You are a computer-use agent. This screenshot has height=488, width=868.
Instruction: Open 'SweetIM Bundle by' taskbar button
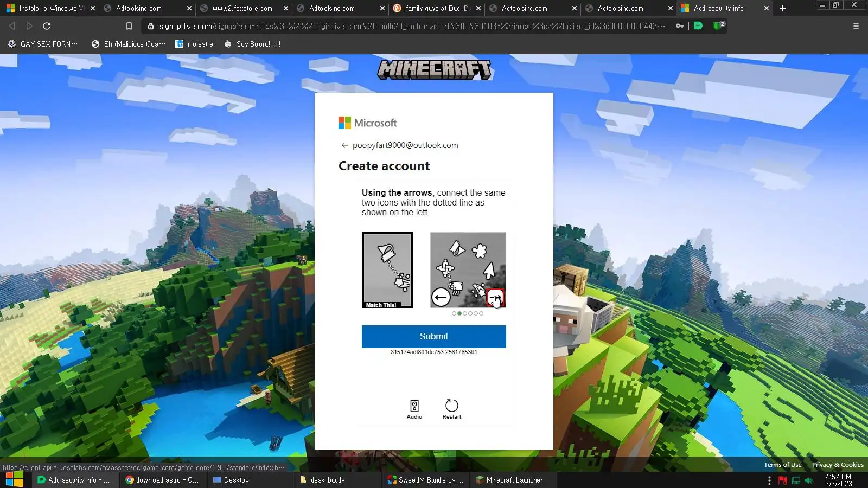coord(426,480)
